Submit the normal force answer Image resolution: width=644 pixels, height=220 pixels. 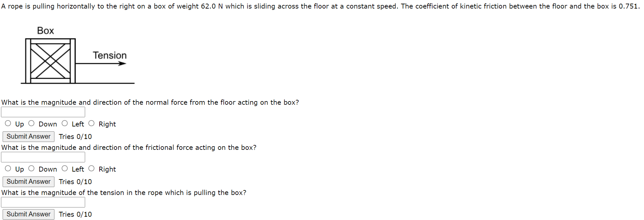[x=28, y=136]
